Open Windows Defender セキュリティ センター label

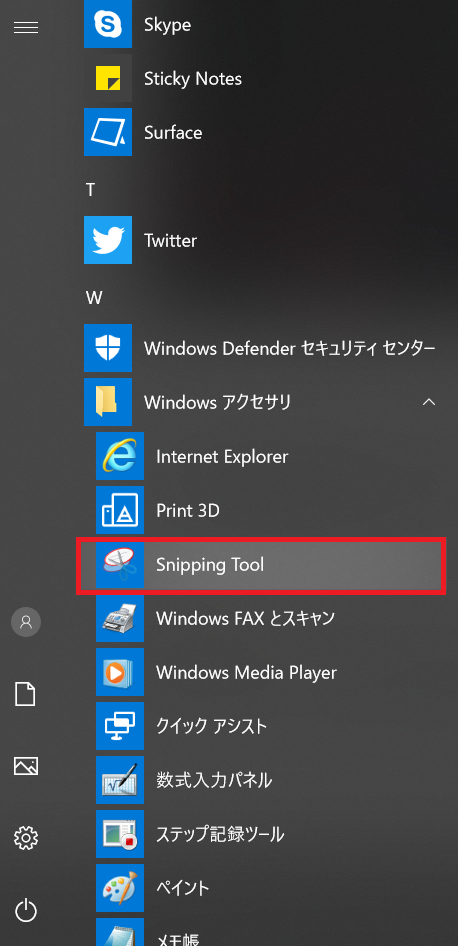coord(290,348)
